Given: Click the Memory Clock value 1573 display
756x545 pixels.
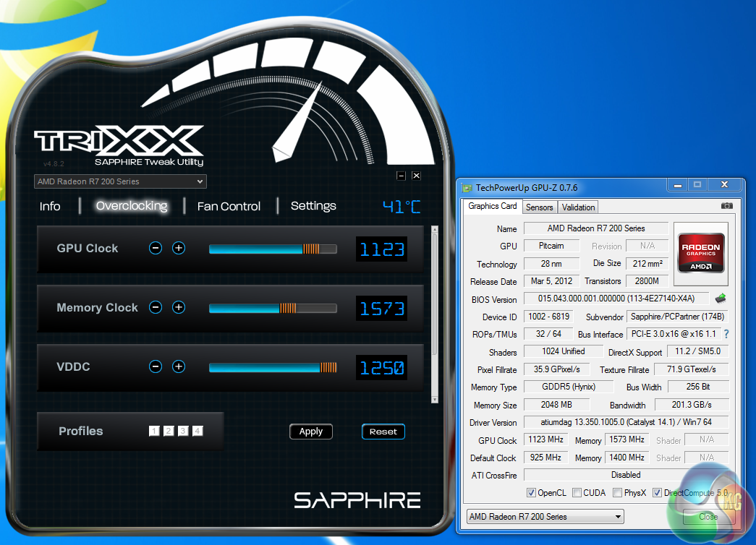Looking at the screenshot, I should [x=382, y=309].
